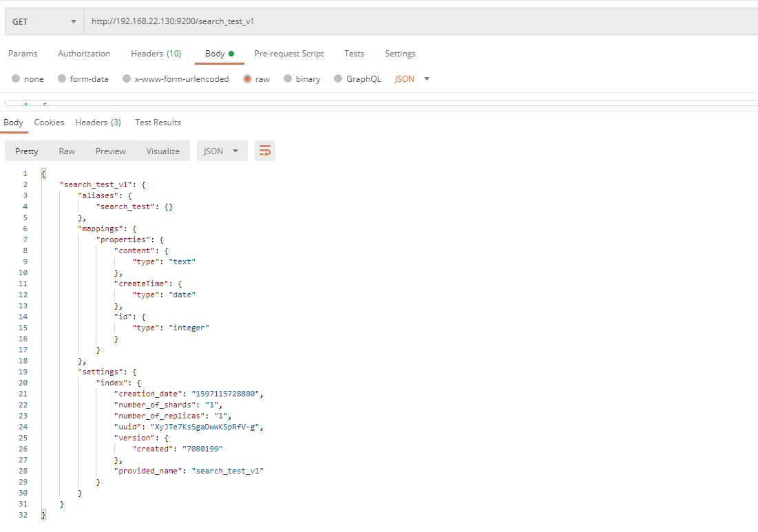
Task: Click the "index" key
Action: tap(112, 383)
